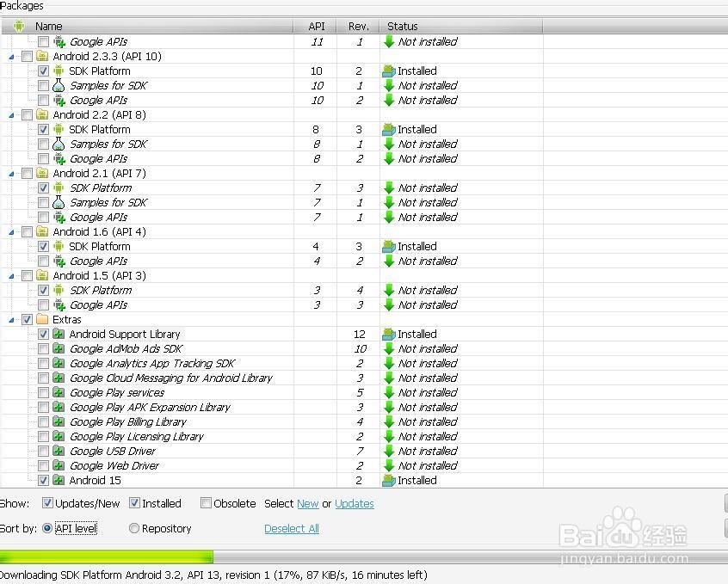Click the Google APIs icon for API 10

pyautogui.click(x=59, y=101)
